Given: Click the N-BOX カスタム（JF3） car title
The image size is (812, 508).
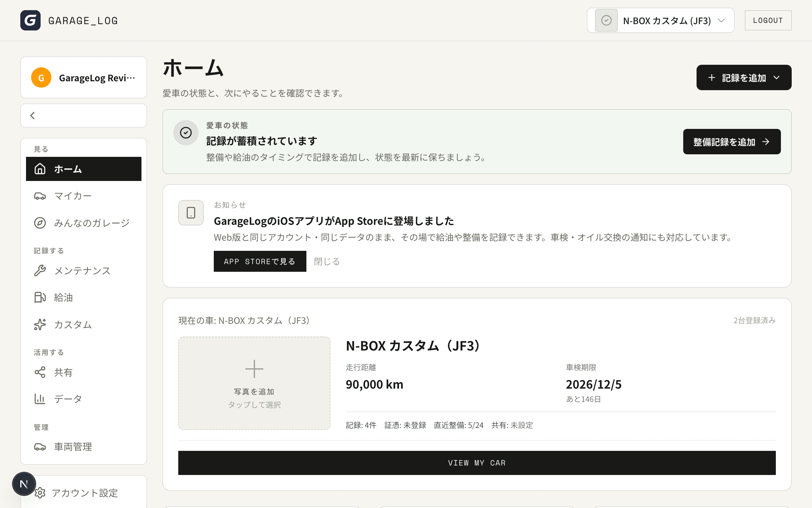Looking at the screenshot, I should coord(414,346).
